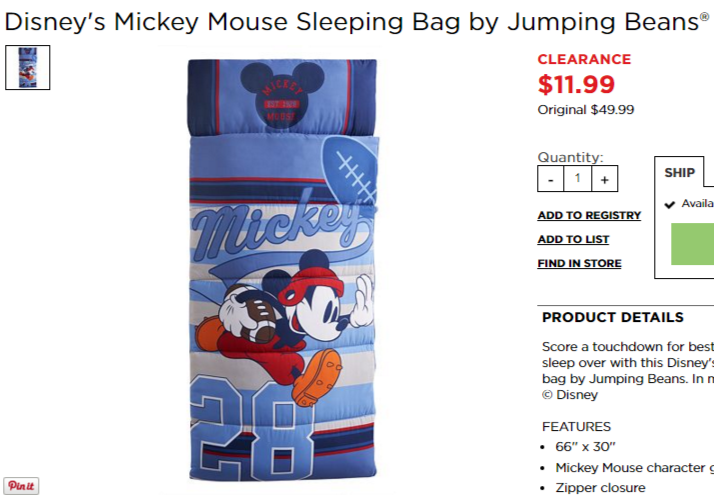This screenshot has width=714, height=495.
Task: Click the green add to cart button
Action: [x=692, y=244]
